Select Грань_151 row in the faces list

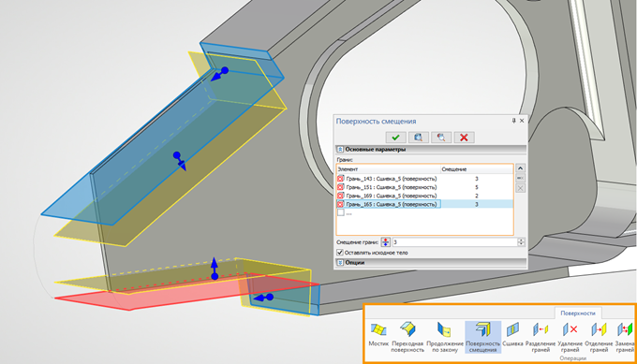tap(424, 187)
